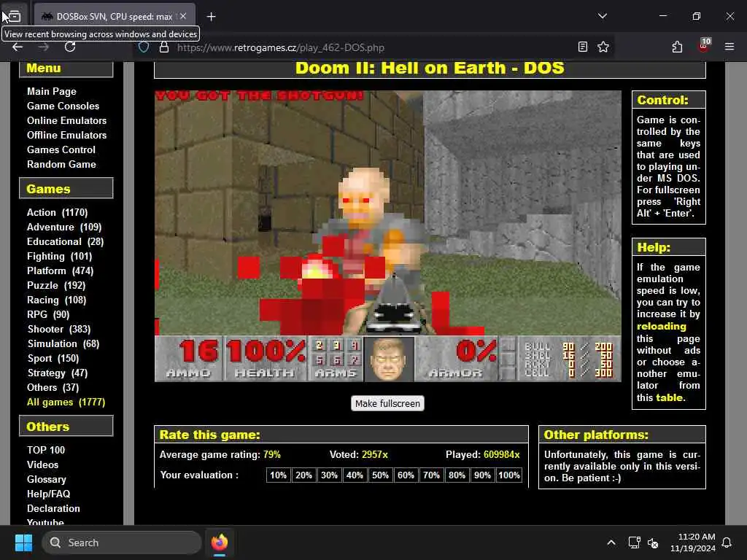The height and width of the screenshot is (560, 747).
Task: Browse Puzzle (192) games
Action: [56, 285]
